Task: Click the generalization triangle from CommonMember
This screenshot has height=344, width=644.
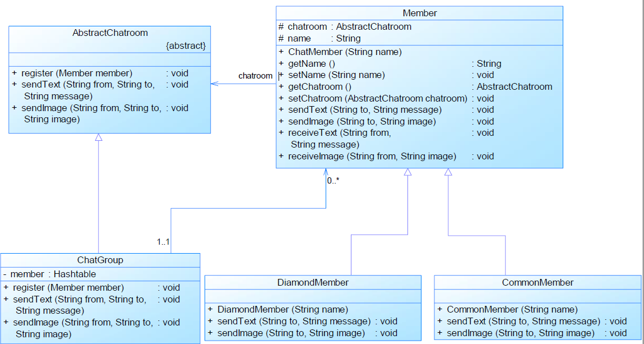Action: coord(448,172)
